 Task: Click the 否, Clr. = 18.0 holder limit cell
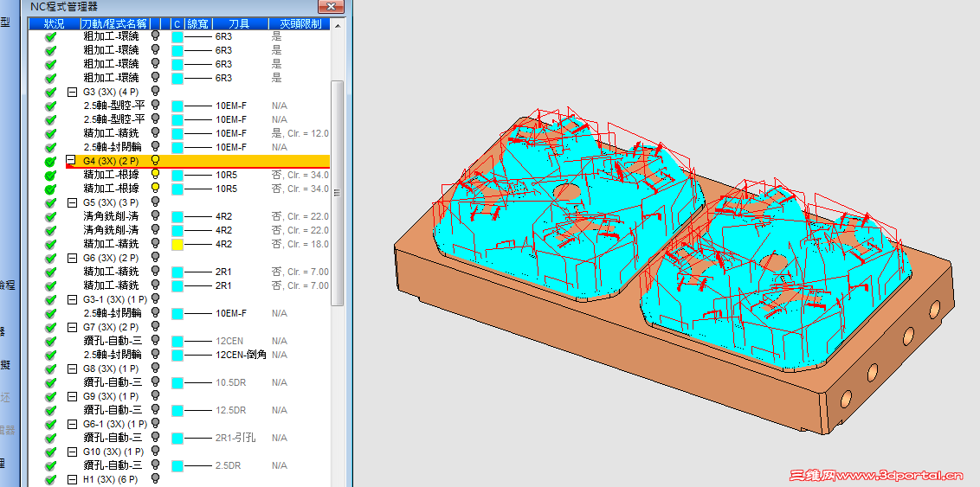(300, 244)
